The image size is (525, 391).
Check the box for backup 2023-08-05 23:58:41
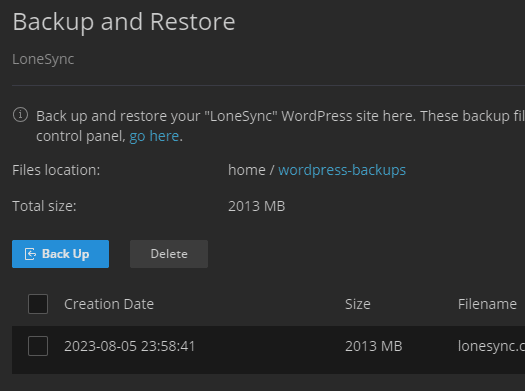38,346
